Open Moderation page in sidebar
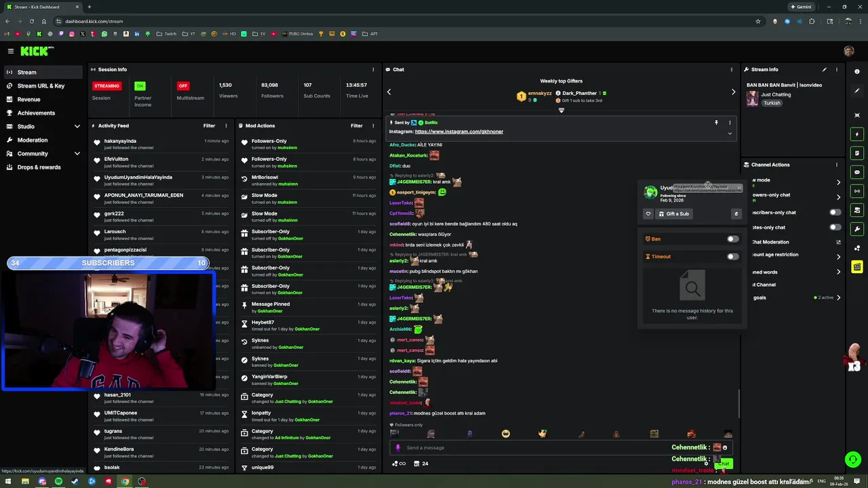Viewport: 868px width, 488px height. point(43,140)
